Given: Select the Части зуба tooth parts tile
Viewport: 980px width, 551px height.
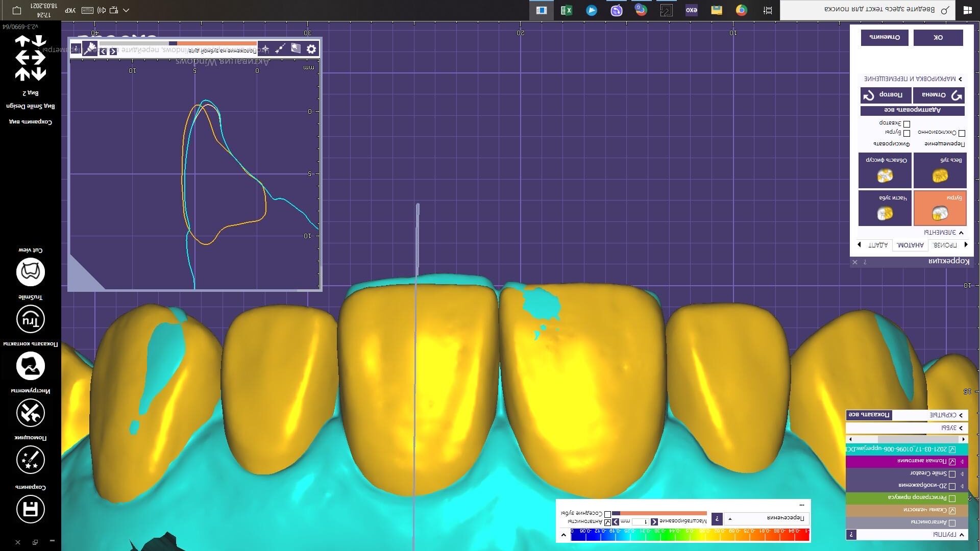Looking at the screenshot, I should point(885,209).
